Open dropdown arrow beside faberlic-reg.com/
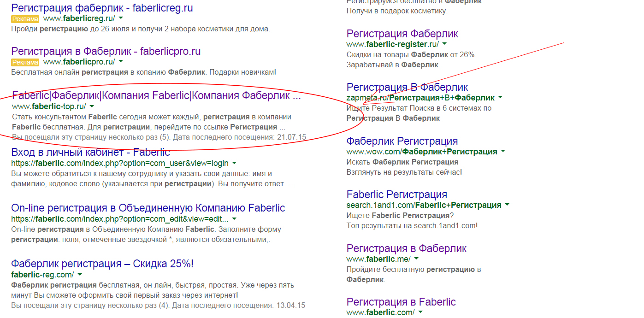The height and width of the screenshot is (318, 644). point(79,275)
